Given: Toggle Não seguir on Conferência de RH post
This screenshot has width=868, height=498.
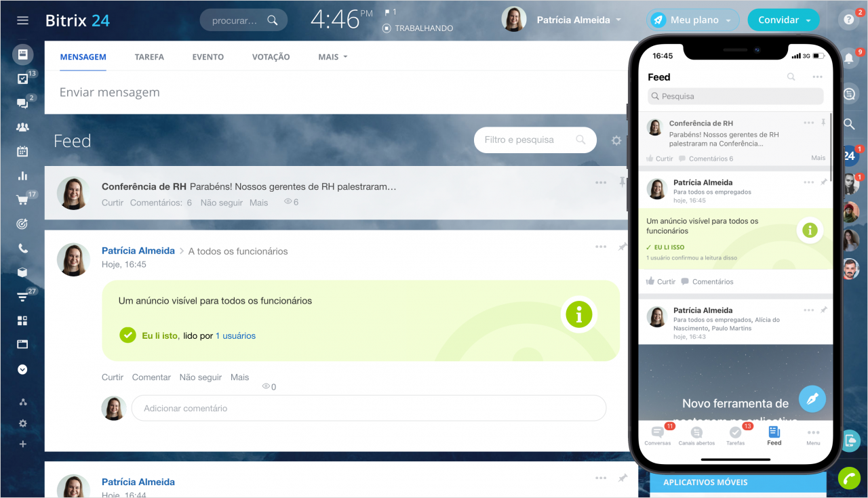Looking at the screenshot, I should click(221, 203).
